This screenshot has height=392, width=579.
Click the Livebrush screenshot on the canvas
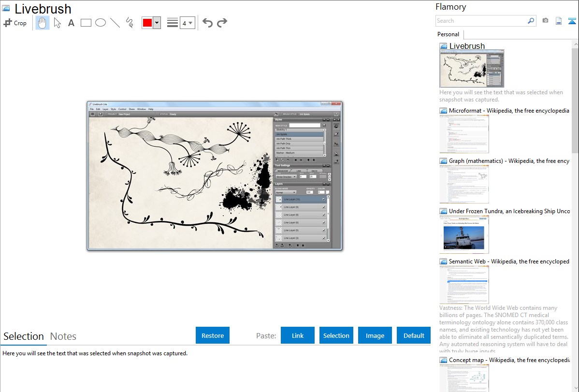(215, 176)
